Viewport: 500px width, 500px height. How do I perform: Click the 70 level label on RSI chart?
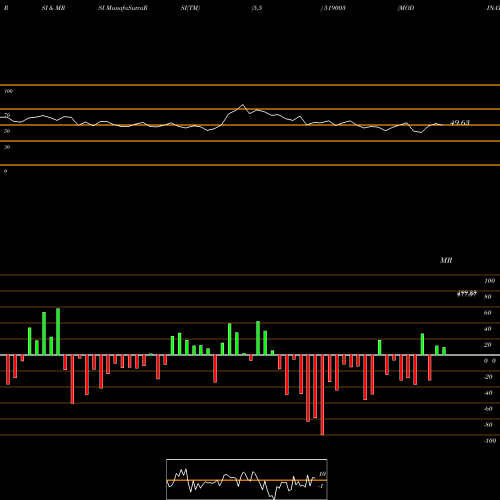7,115
